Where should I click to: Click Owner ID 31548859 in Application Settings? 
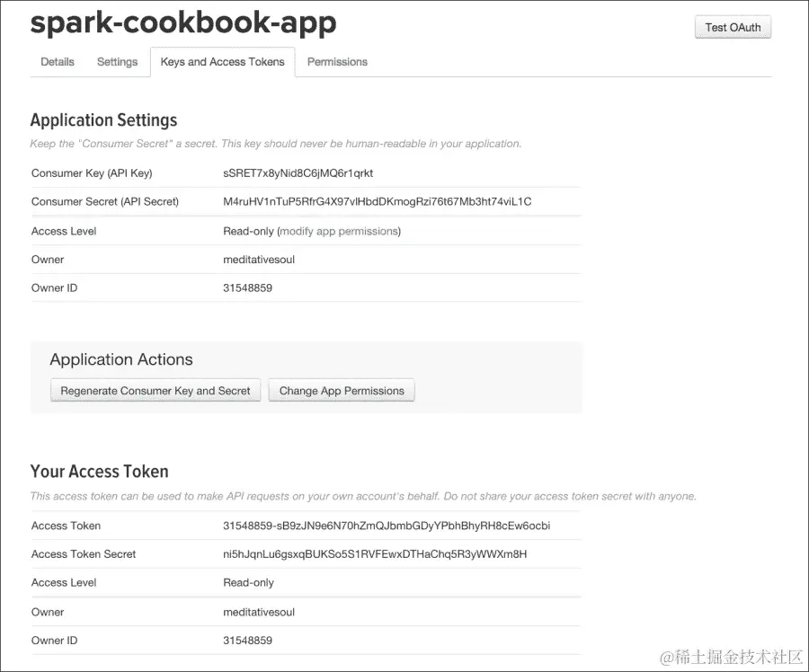(x=248, y=287)
